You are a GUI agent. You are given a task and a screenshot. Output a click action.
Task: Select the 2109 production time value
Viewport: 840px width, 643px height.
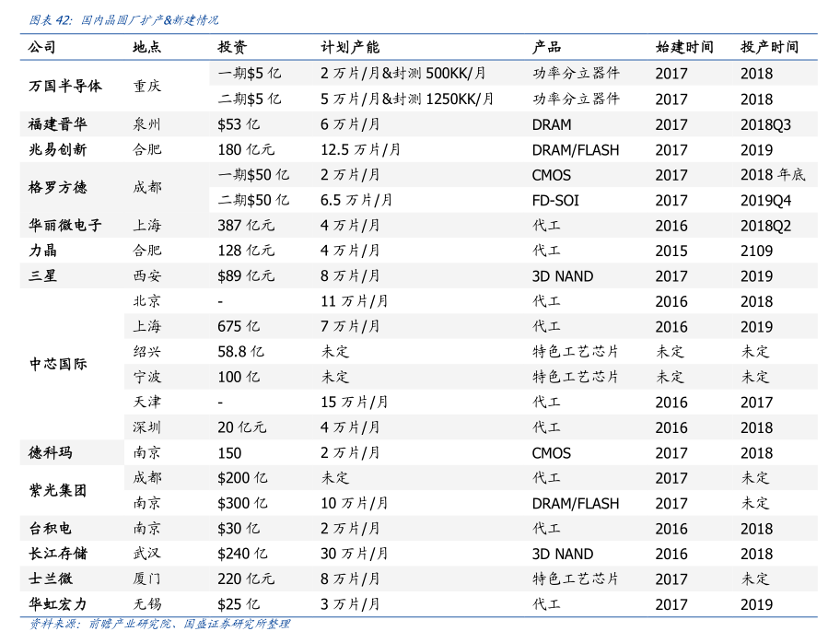click(756, 251)
